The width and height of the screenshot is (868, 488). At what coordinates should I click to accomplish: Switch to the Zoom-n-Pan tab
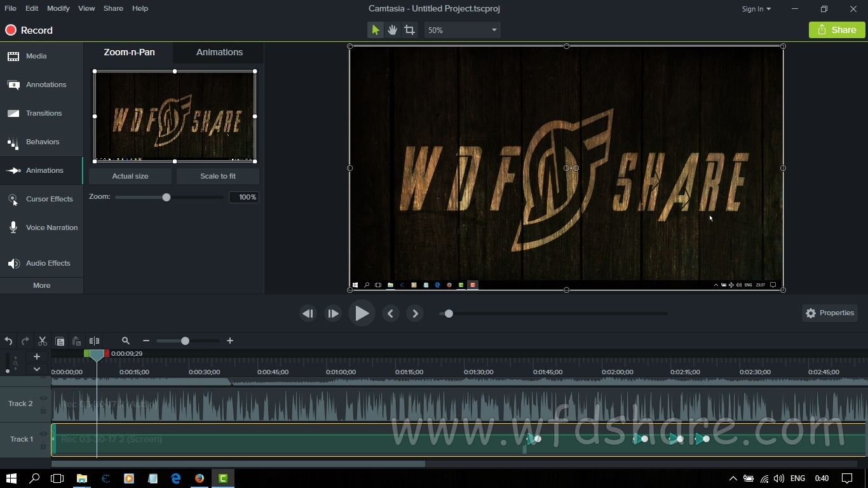tap(129, 52)
